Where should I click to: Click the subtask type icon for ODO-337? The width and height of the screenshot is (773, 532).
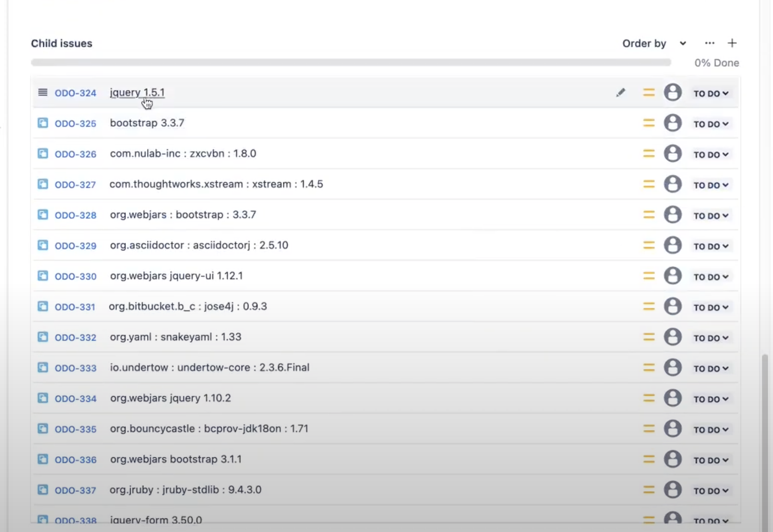pyautogui.click(x=43, y=490)
